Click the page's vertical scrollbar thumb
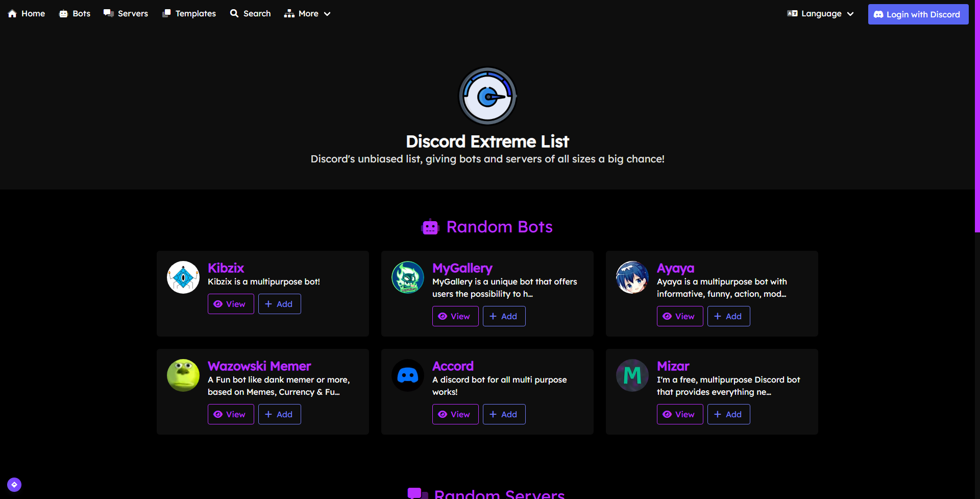 point(977,116)
